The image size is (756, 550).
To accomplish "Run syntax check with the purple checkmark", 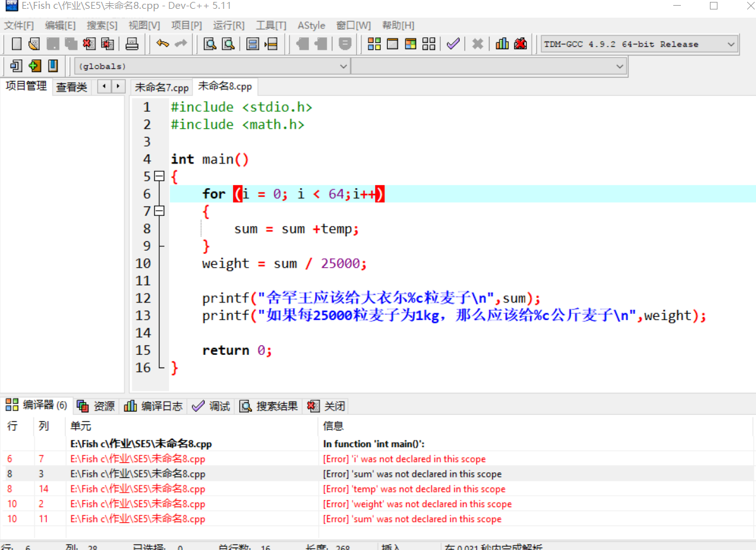I will click(453, 44).
